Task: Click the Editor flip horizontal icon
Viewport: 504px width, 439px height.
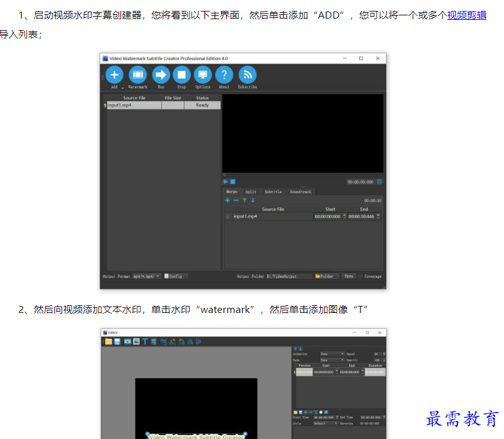Action: (x=190, y=342)
